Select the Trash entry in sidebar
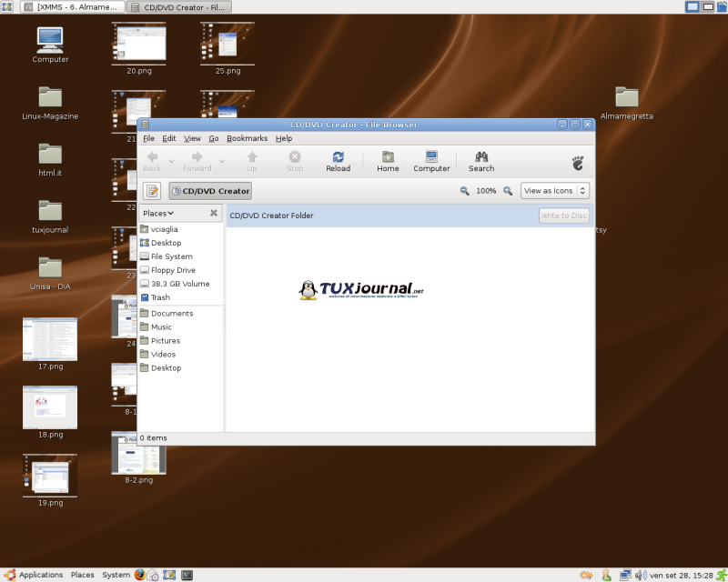The height and width of the screenshot is (582, 728). 160,297
